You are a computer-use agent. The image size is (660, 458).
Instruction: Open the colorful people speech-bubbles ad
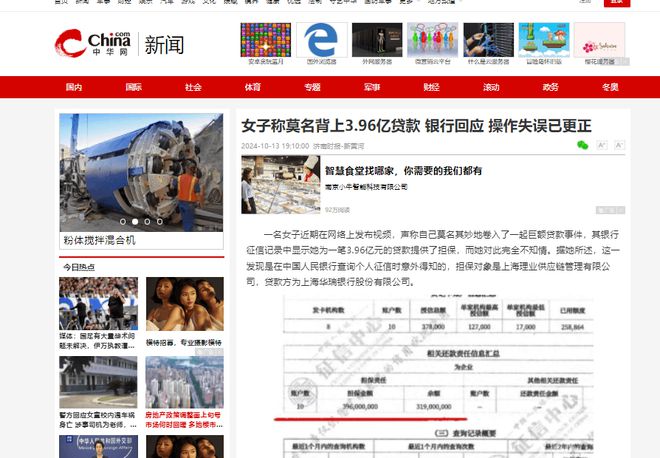pyautogui.click(x=433, y=40)
